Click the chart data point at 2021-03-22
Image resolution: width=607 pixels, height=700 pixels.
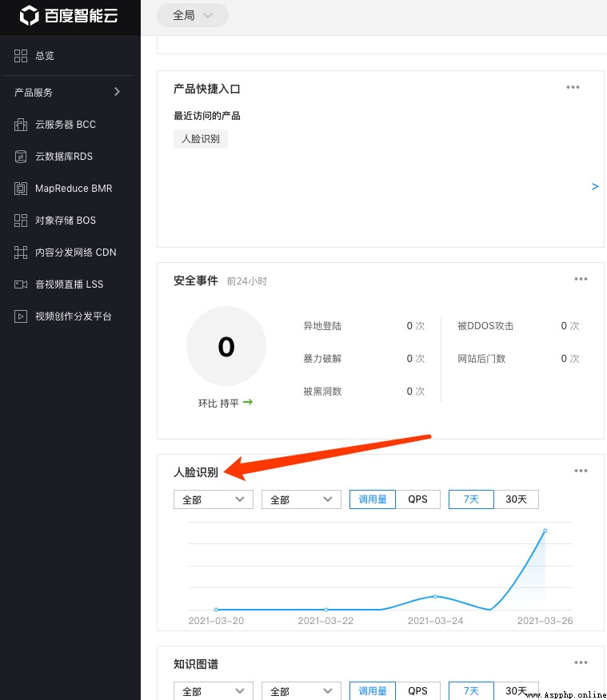point(325,610)
